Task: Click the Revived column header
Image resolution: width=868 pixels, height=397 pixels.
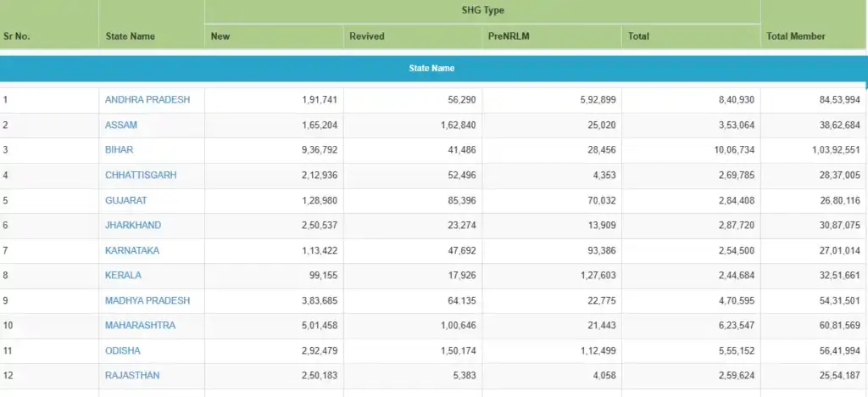Action: (366, 36)
